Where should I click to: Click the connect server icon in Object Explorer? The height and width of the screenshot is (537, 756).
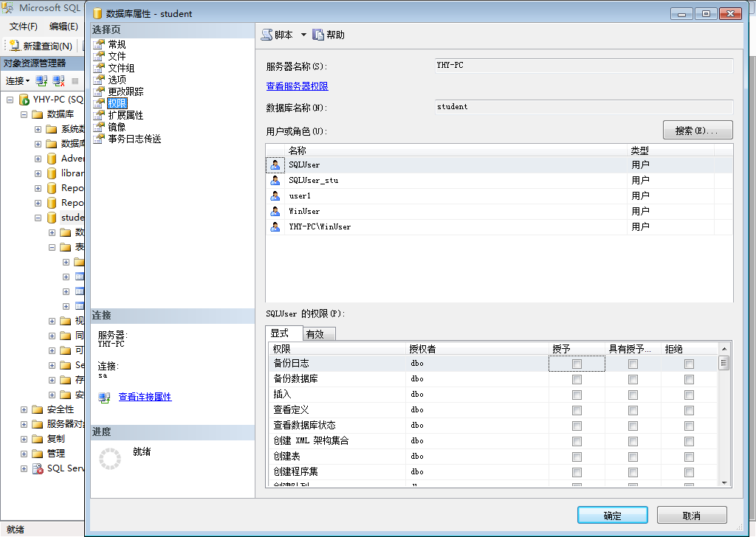tap(41, 81)
